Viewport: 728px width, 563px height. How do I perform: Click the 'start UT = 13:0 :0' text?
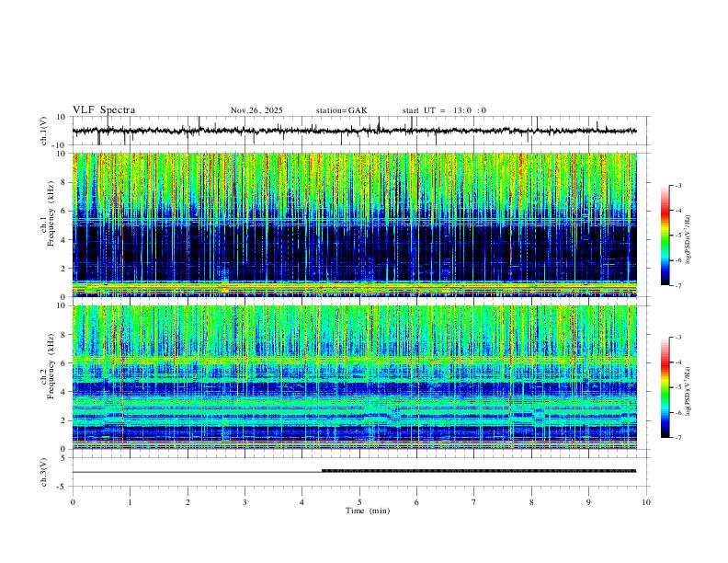pos(444,110)
